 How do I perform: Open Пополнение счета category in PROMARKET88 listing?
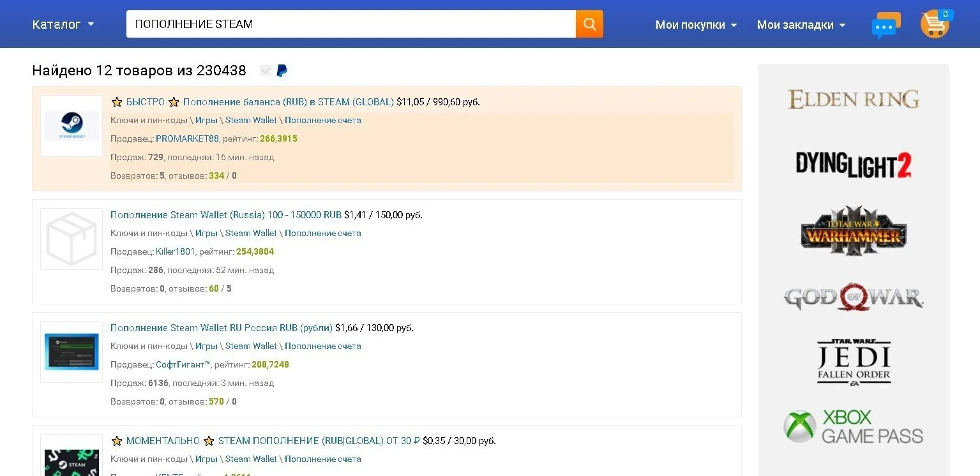(323, 120)
